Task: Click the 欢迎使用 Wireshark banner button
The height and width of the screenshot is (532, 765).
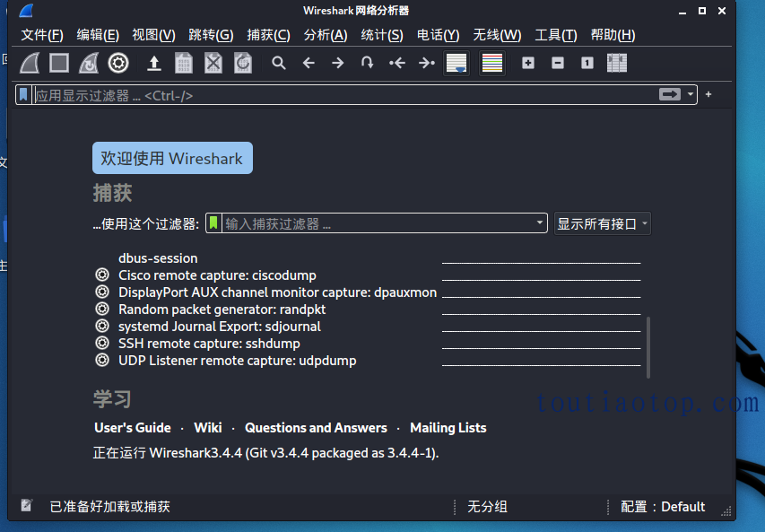Action: (172, 158)
